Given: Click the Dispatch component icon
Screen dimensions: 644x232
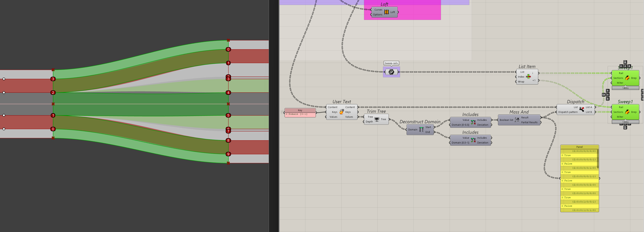Looking at the screenshot, I should 582,110.
